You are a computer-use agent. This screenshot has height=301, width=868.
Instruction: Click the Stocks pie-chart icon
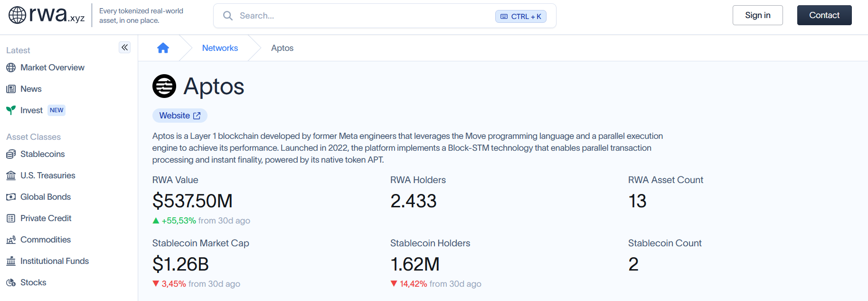pyautogui.click(x=11, y=282)
